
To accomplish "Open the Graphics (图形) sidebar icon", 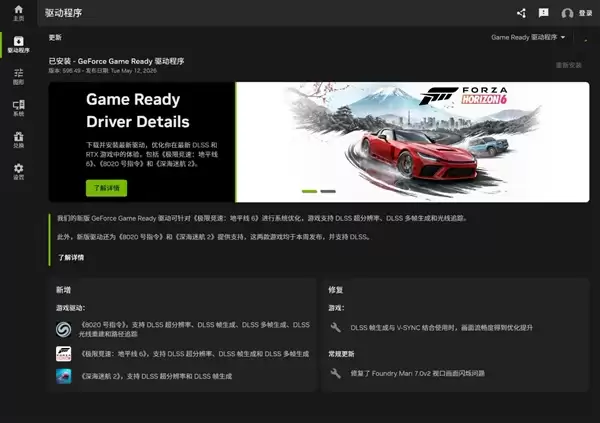I will point(18,76).
